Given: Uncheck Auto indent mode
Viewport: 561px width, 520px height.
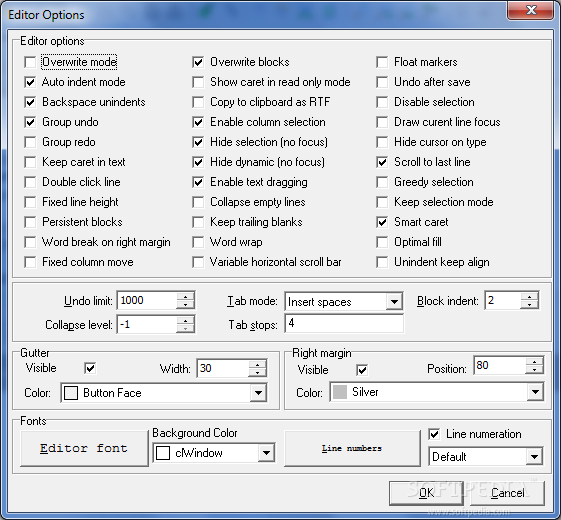Looking at the screenshot, I should tap(30, 82).
